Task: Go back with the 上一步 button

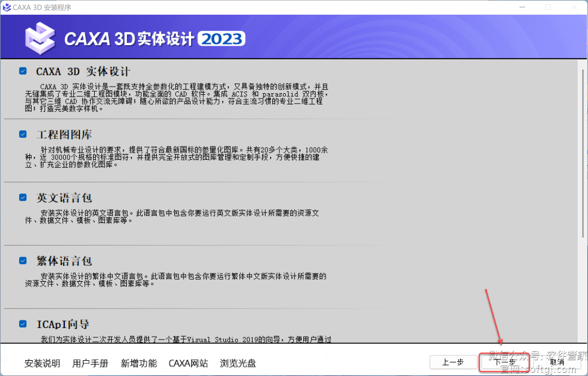Action: tap(452, 362)
